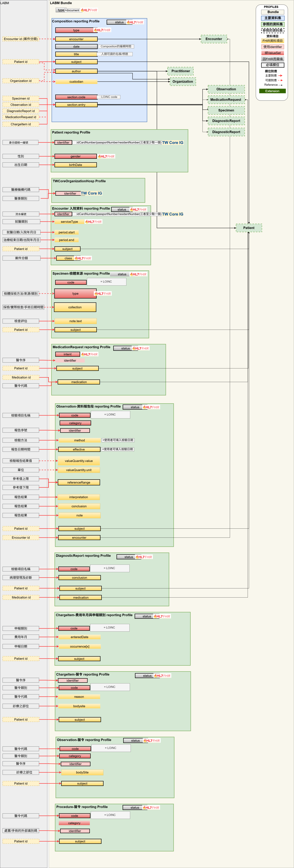Click the HL7 FHIR logo beside serviceType
This screenshot has width=294, height=868.
coord(94,222)
